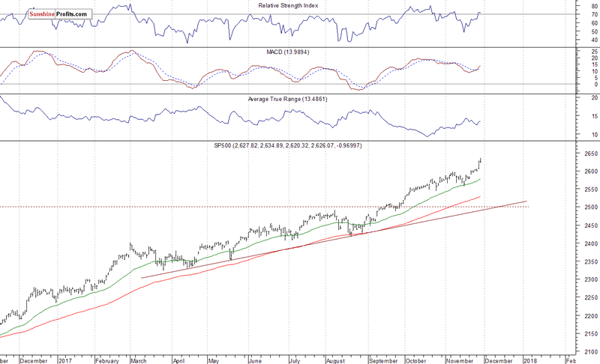Click the 2017 label on time axis

[x=65, y=361]
